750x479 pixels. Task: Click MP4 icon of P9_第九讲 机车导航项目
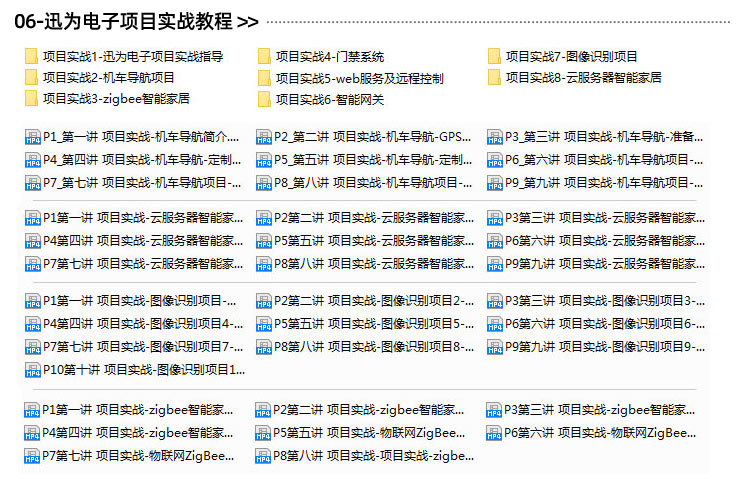point(495,183)
